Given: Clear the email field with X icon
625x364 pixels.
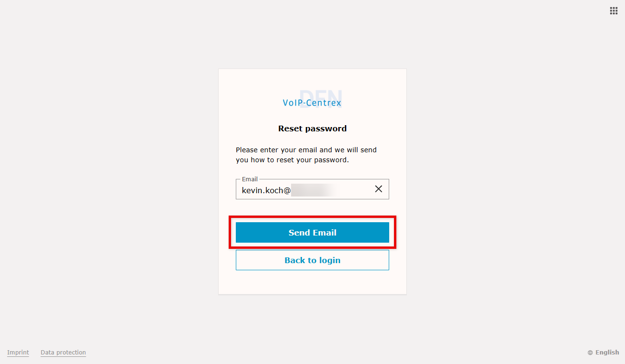Looking at the screenshot, I should [x=379, y=189].
